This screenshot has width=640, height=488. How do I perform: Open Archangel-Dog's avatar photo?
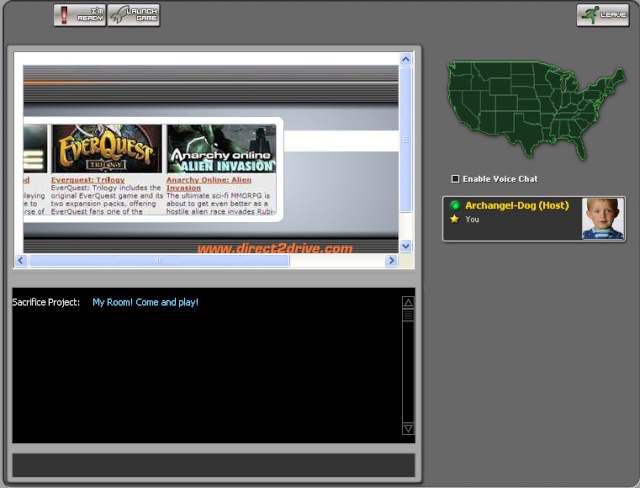point(602,219)
